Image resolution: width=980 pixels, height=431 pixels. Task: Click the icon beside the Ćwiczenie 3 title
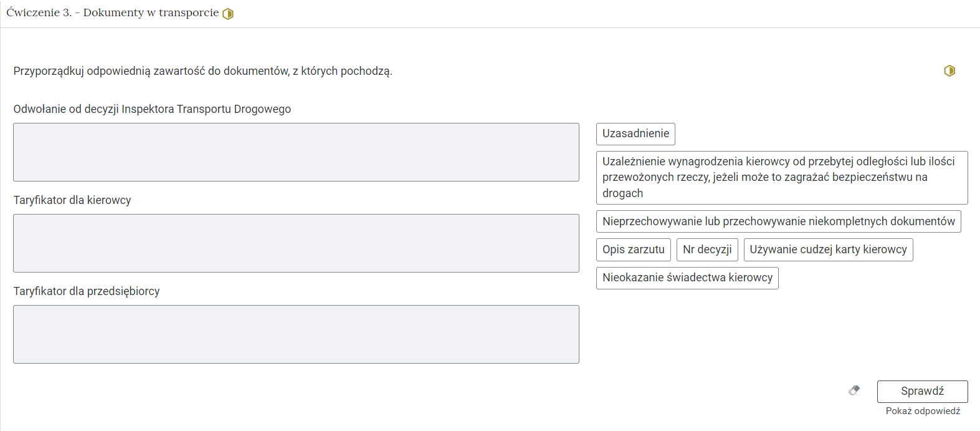[x=228, y=14]
